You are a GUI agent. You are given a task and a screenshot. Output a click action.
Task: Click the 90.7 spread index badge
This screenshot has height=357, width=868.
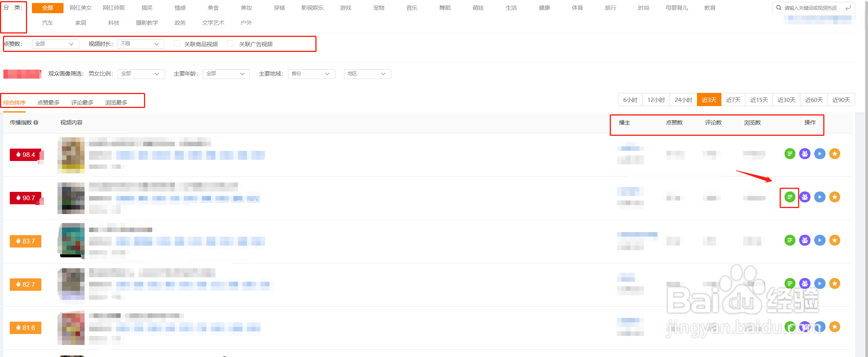pyautogui.click(x=26, y=198)
